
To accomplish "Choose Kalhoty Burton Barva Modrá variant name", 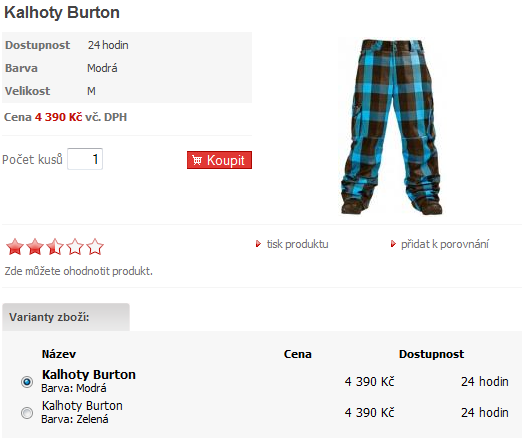I will coord(89,381).
